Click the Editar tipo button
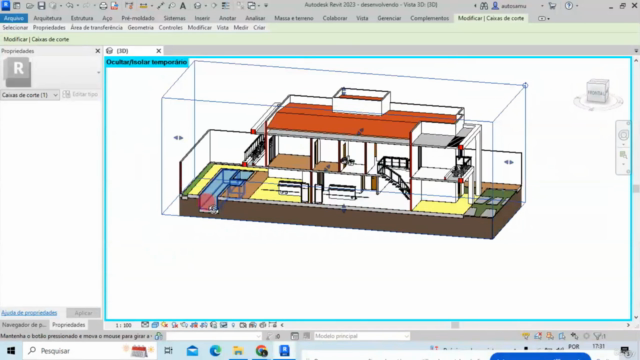Viewport: 640px width, 360px height. (x=81, y=94)
